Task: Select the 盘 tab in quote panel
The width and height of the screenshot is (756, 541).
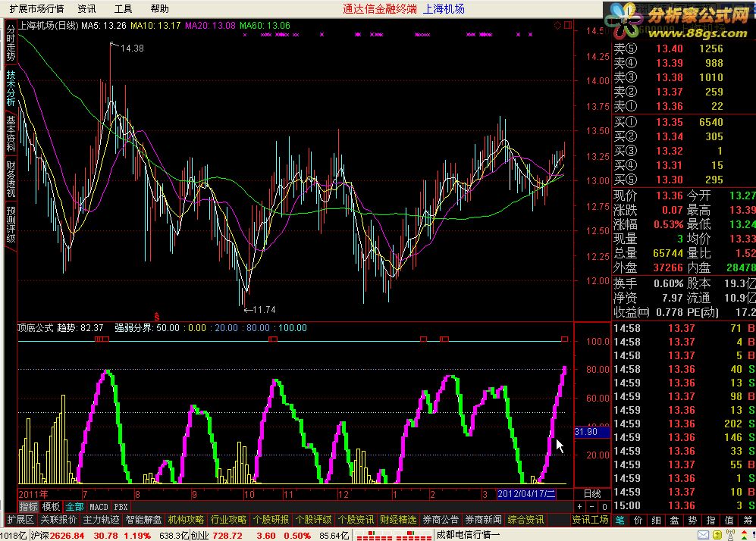Action: [675, 521]
